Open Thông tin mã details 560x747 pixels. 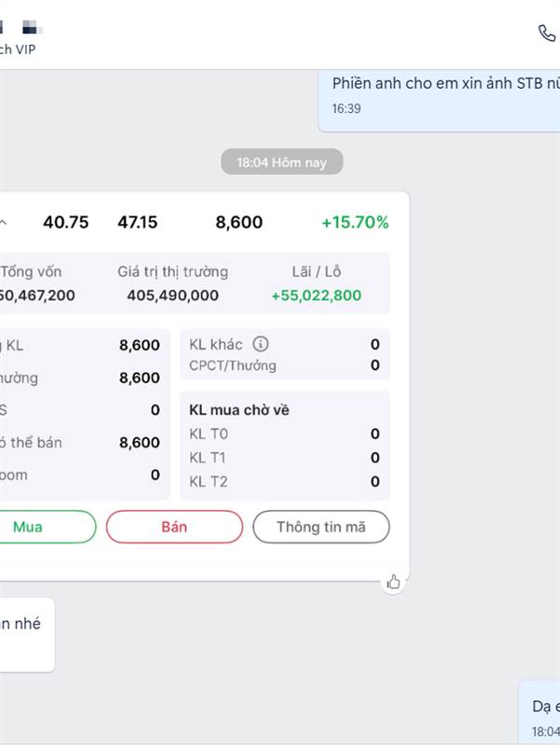[321, 527]
